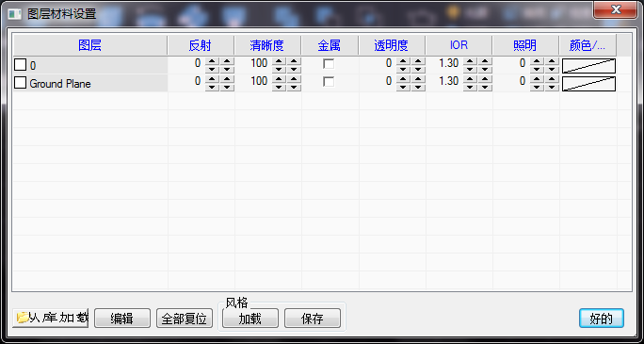Click the 图层材料设置 window title icon
This screenshot has height=344, width=644.
[x=15, y=14]
